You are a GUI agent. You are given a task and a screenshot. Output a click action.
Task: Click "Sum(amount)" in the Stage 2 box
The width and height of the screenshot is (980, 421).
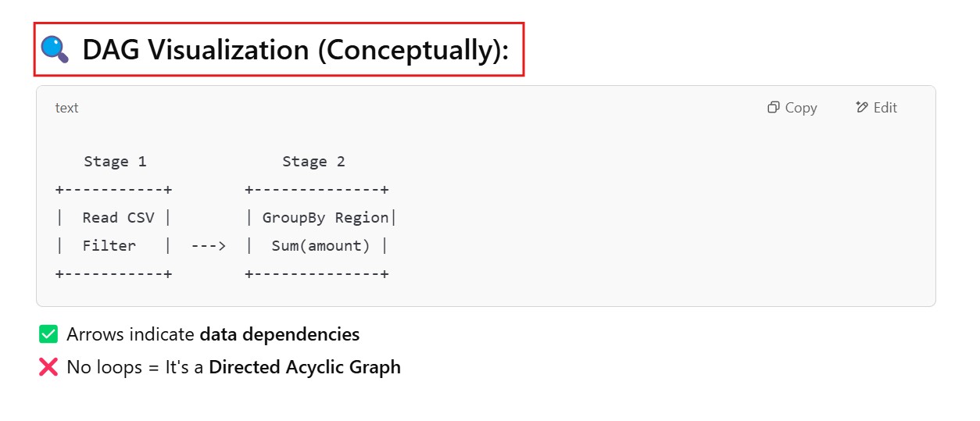tap(320, 246)
